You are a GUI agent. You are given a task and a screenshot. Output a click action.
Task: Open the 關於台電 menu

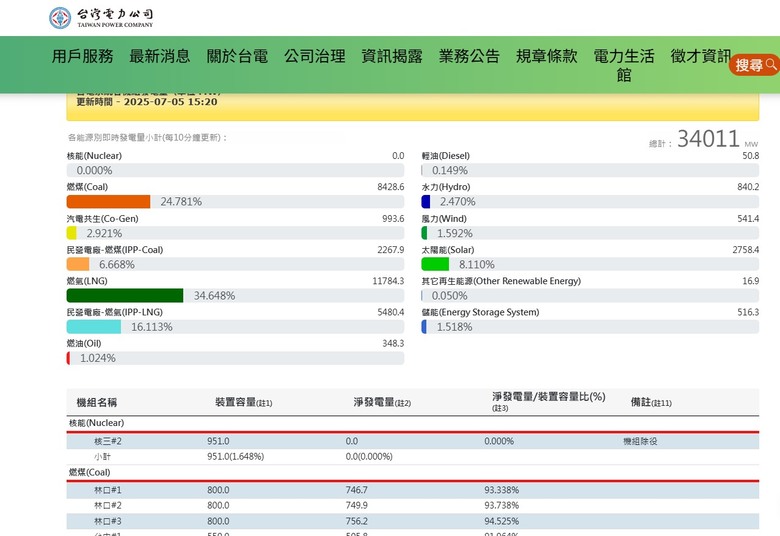237,56
